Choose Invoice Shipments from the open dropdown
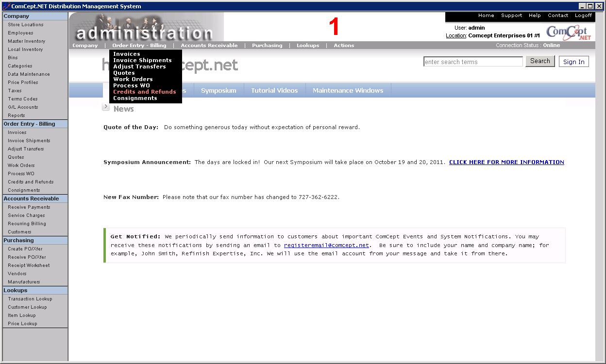The height and width of the screenshot is (364, 606). click(142, 60)
